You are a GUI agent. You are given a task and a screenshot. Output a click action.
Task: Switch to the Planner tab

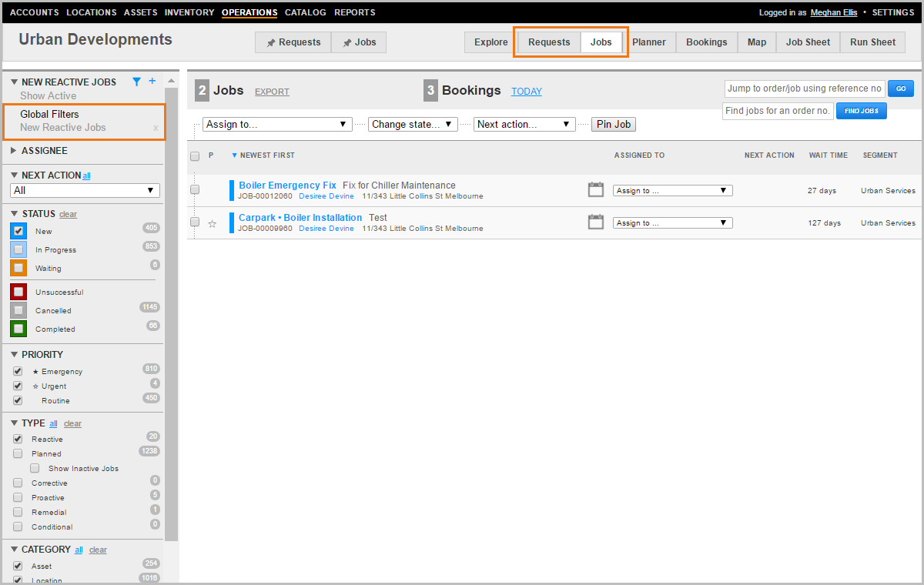coord(648,42)
